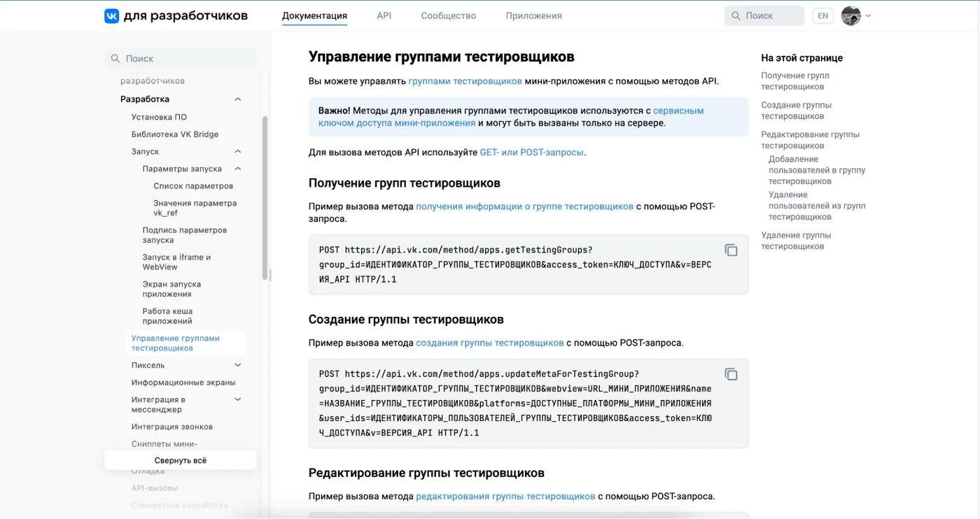The image size is (980, 519).
Task: Copy the updateMetaForTestingGroup code snippet
Action: coord(731,374)
